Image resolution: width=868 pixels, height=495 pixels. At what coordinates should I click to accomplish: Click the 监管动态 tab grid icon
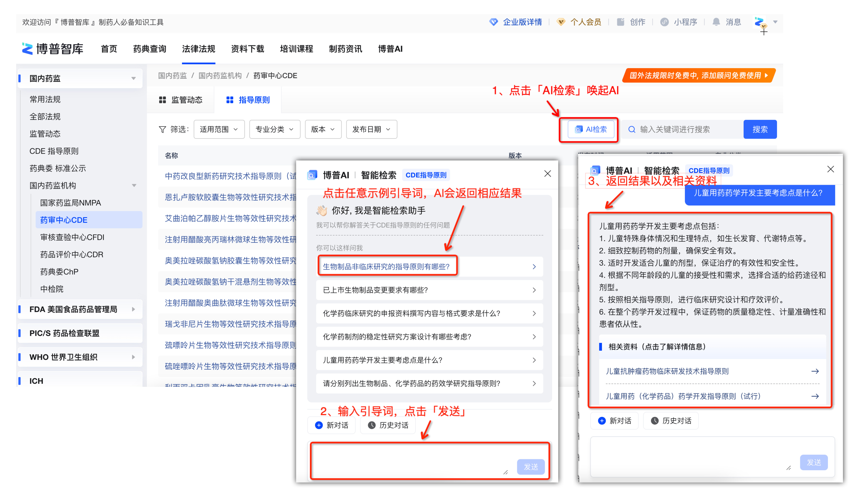click(163, 100)
